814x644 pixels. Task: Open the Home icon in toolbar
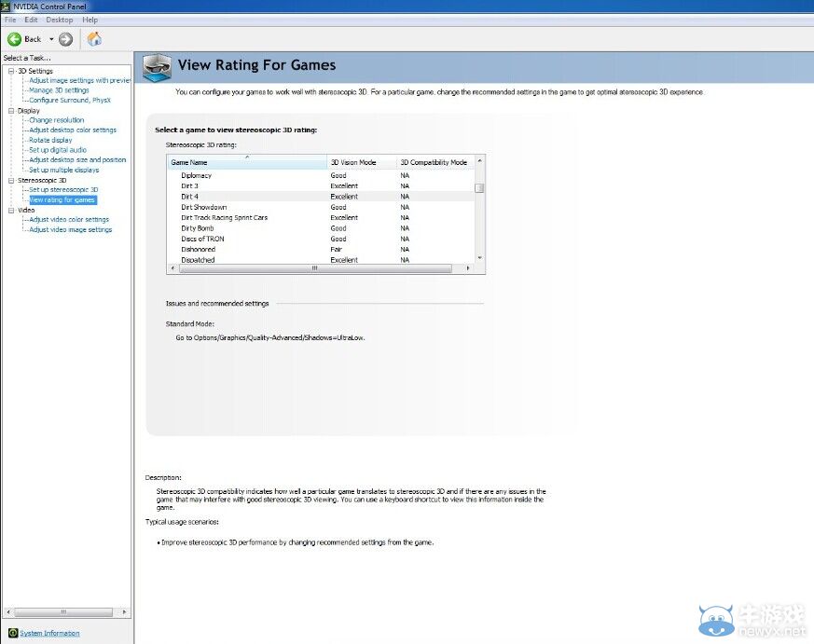94,39
